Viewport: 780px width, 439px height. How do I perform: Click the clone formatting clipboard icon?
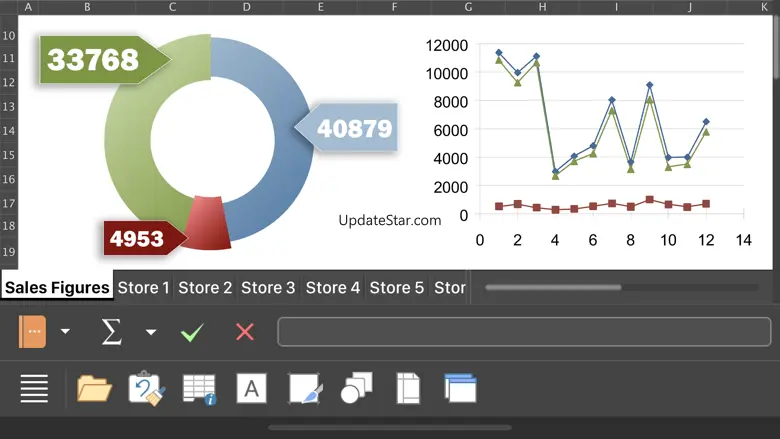[x=147, y=388]
